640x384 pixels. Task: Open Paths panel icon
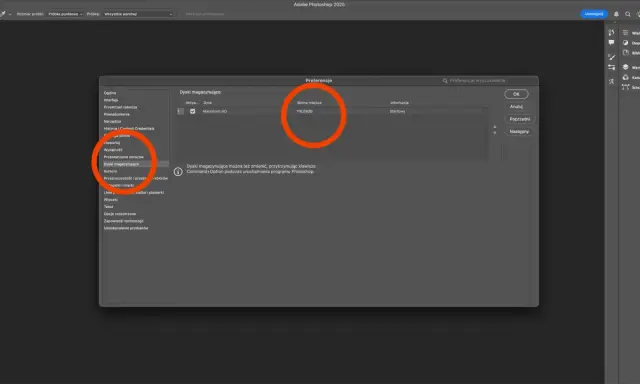[x=625, y=87]
